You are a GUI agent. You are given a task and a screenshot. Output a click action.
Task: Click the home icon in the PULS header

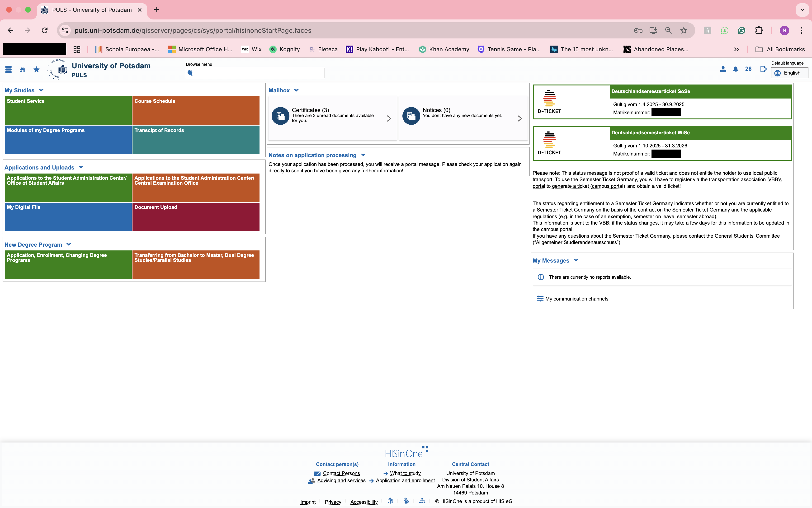coord(22,70)
